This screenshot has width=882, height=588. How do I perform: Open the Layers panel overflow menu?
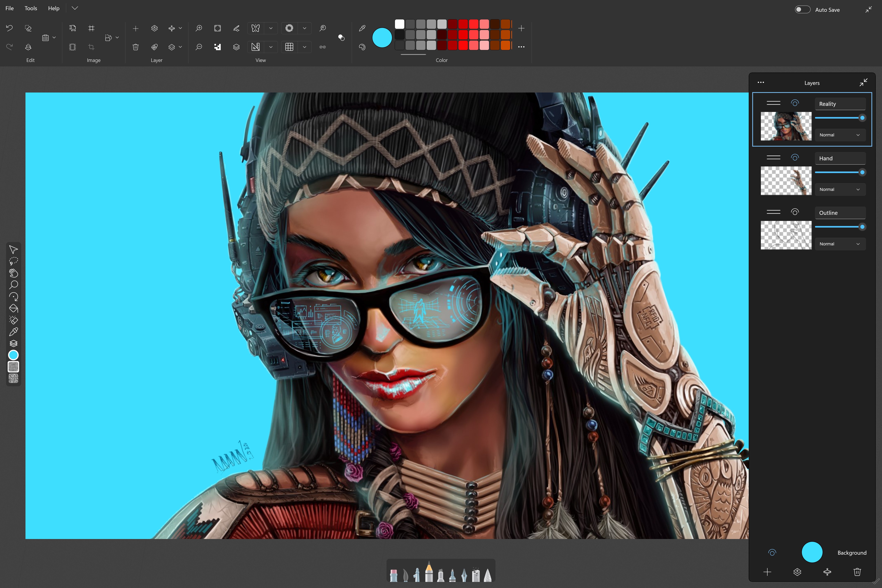coord(761,82)
